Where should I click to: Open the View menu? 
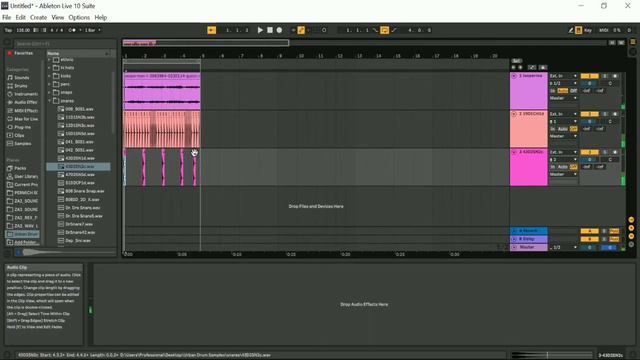58,18
